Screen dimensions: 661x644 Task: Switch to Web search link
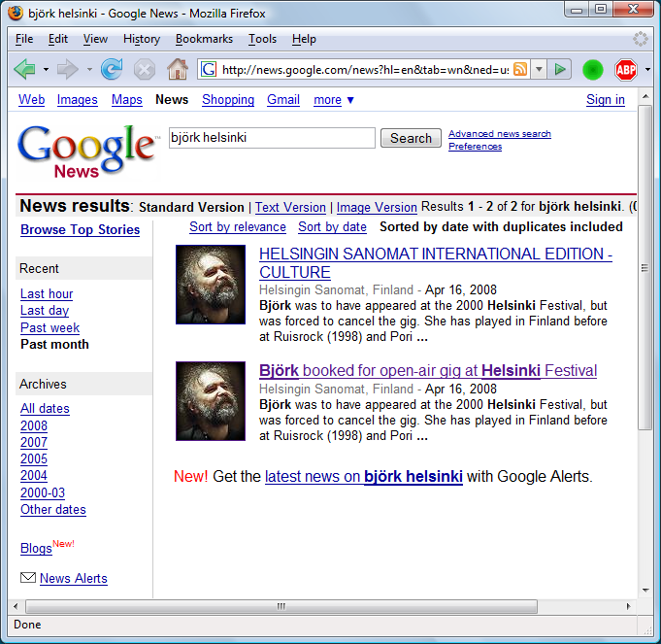(x=32, y=99)
